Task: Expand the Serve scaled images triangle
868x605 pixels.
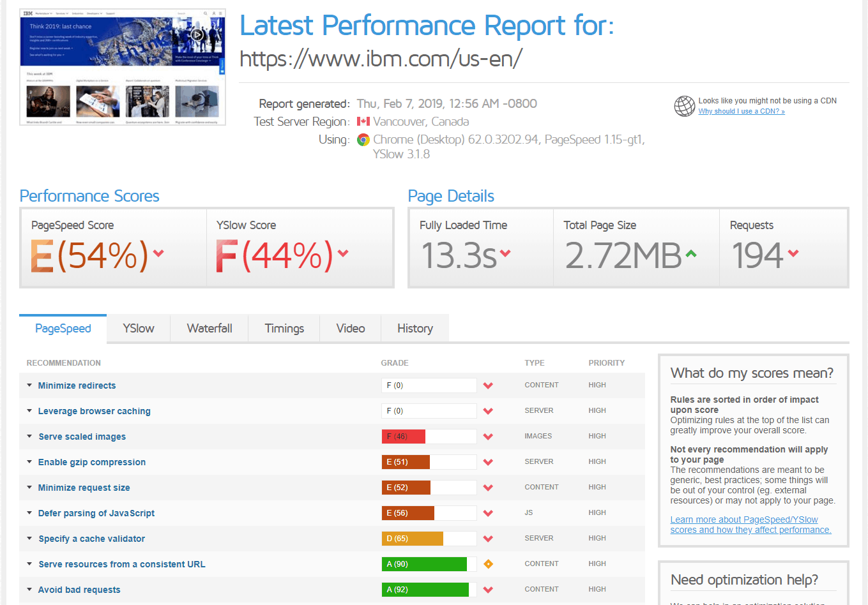Action: pyautogui.click(x=29, y=436)
